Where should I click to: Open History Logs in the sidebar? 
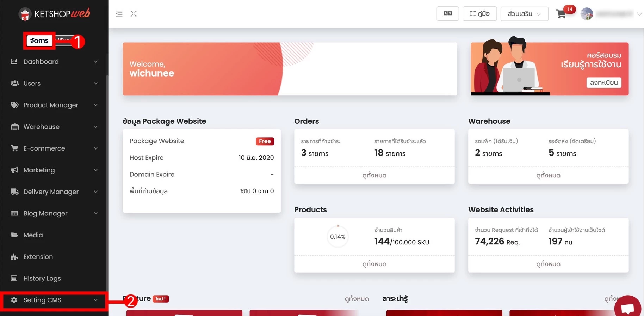pyautogui.click(x=42, y=279)
